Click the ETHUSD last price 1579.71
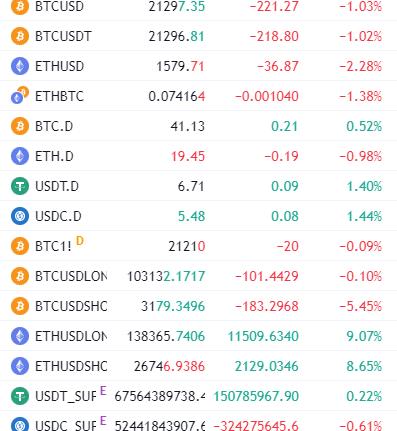 click(180, 66)
